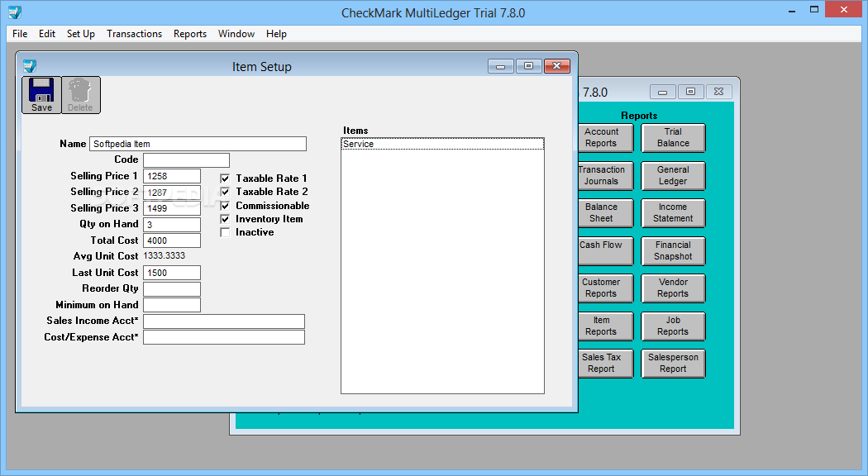Click the Selling Price 2 field
This screenshot has width=868, height=476.
(x=172, y=192)
